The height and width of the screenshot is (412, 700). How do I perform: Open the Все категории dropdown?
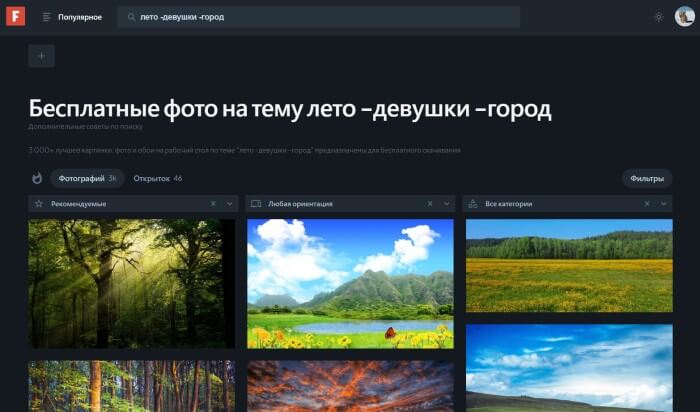coord(567,204)
